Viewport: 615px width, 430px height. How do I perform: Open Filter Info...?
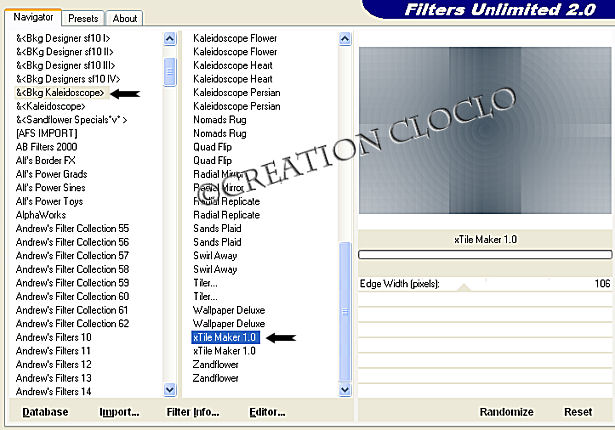click(193, 412)
